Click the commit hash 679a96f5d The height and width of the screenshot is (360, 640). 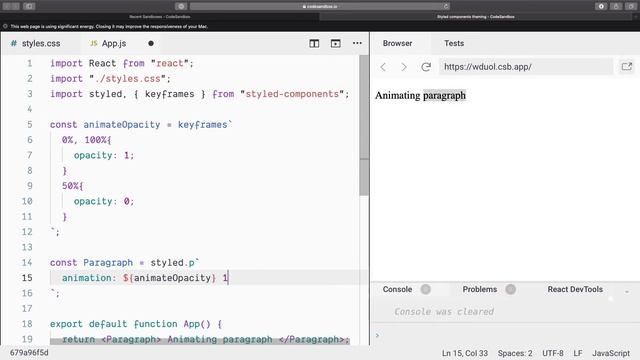29,353
